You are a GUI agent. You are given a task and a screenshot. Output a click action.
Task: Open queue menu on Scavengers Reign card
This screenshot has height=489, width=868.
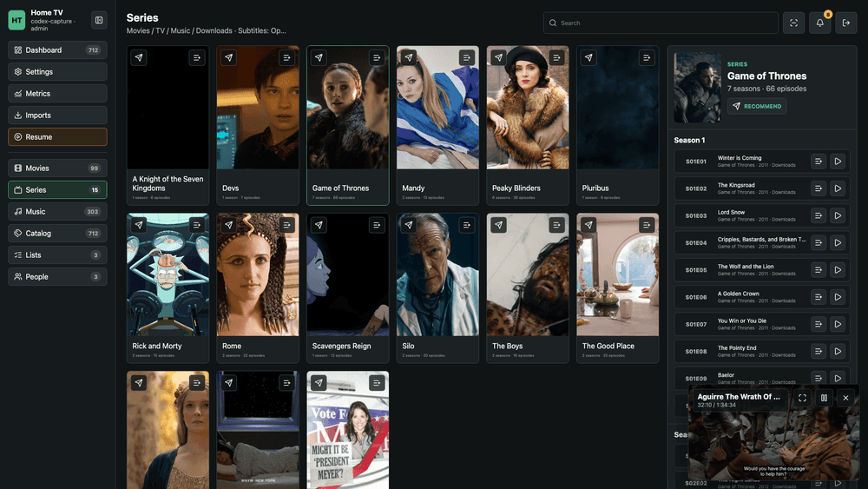click(x=377, y=225)
